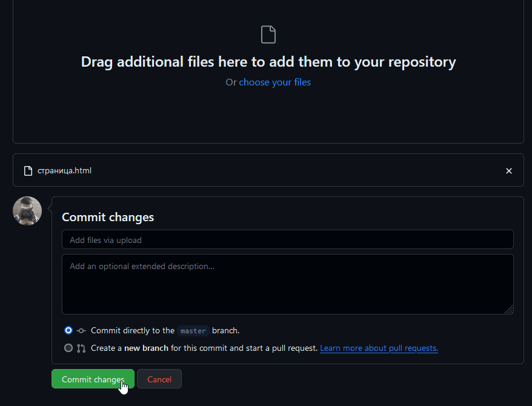This screenshot has height=406, width=532.
Task: Select the страница.html file name
Action: tap(64, 171)
